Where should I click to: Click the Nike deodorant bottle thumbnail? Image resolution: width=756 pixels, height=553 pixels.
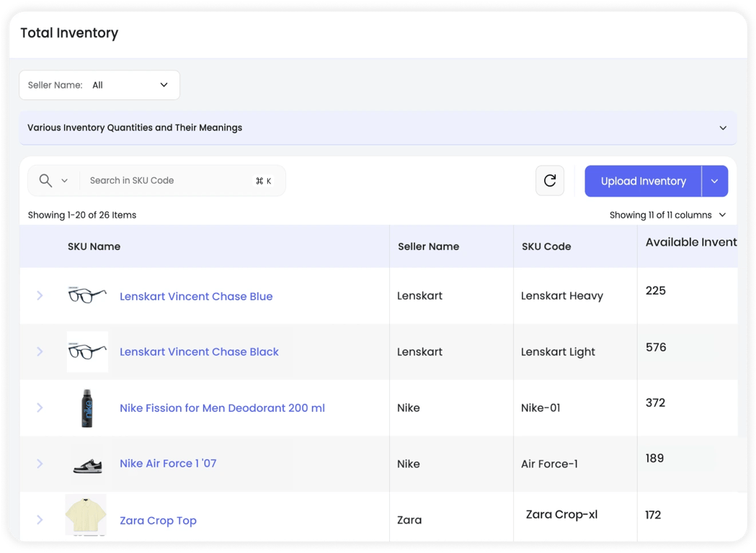[x=86, y=408]
